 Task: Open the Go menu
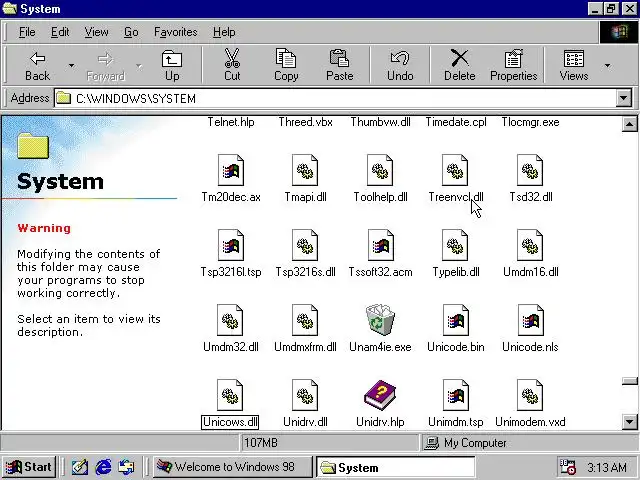pyautogui.click(x=131, y=32)
